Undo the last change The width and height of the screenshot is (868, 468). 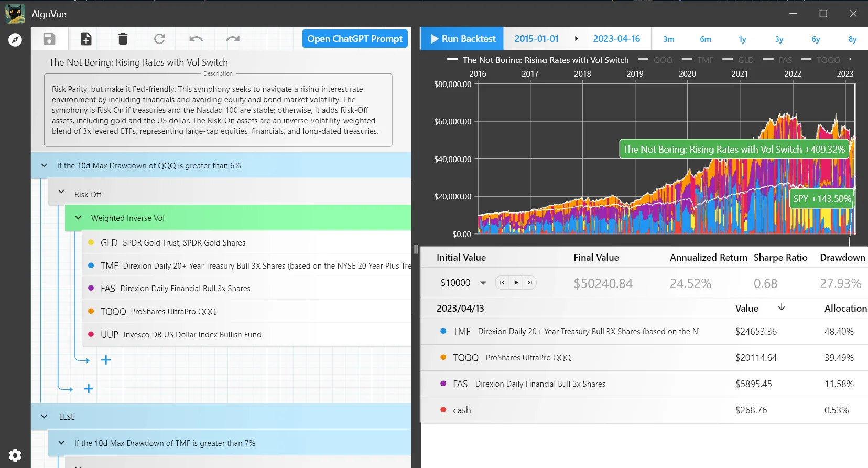coord(196,39)
